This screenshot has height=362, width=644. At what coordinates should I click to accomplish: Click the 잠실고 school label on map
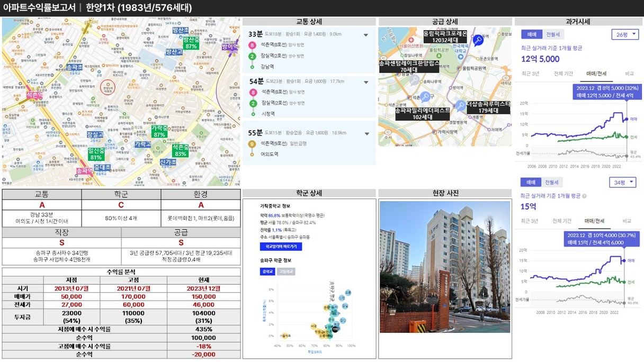click(x=95, y=135)
